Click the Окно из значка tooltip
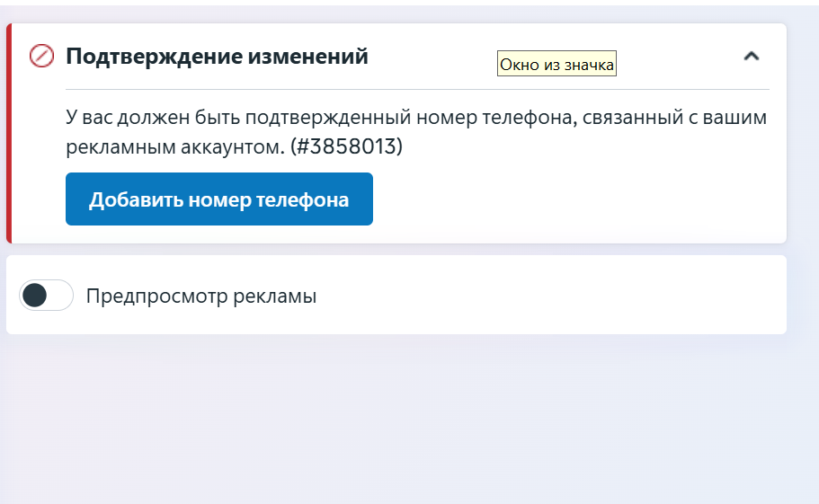Viewport: 819px width, 504px height. 556,64
